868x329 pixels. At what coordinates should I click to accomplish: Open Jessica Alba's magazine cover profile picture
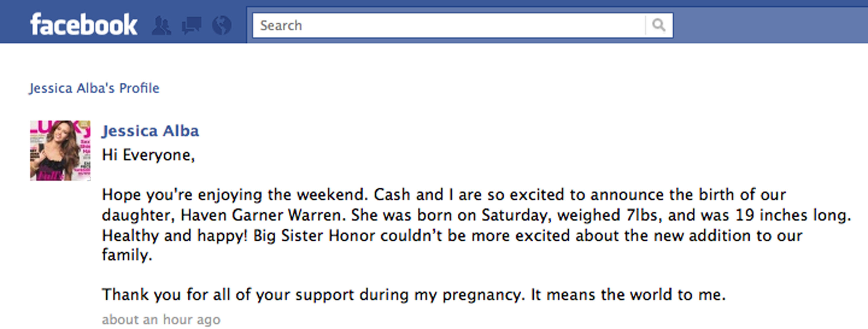coord(60,150)
